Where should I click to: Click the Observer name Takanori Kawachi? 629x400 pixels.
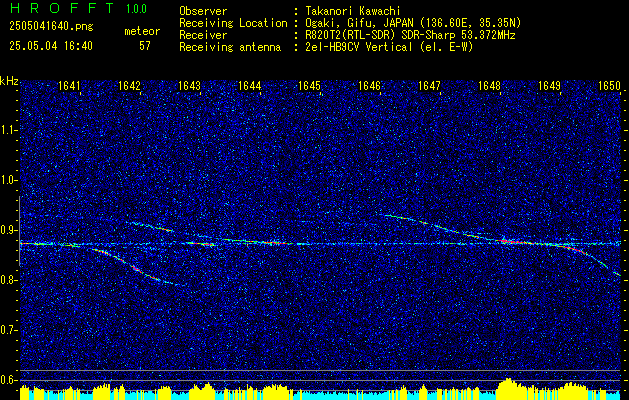[353, 11]
